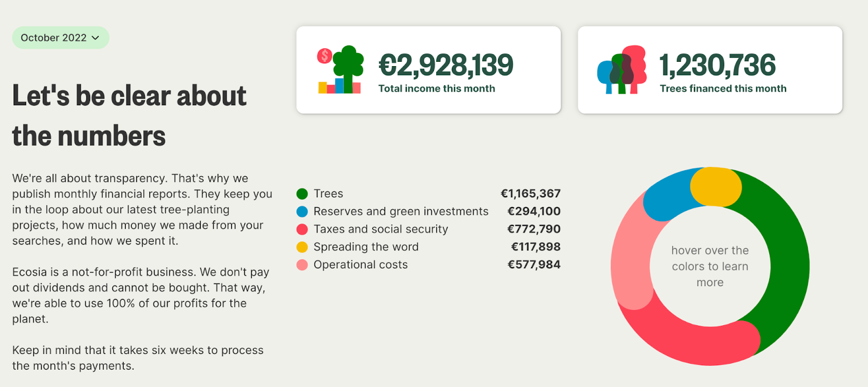Click the Total income this month card

click(429, 70)
